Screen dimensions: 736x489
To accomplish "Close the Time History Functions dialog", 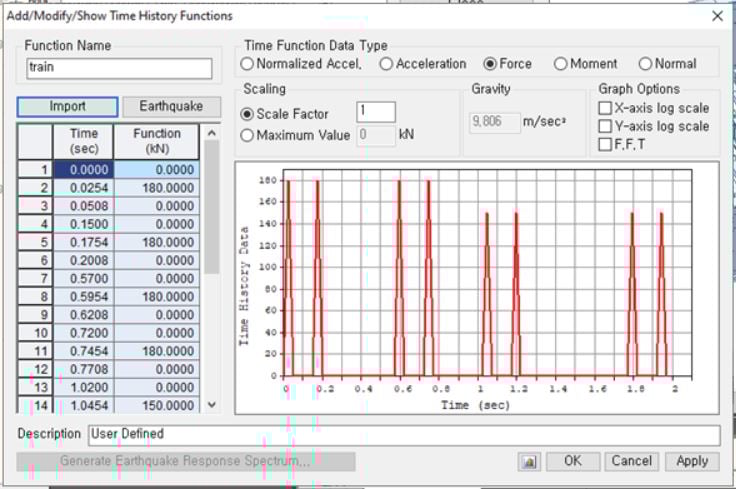I will [x=717, y=16].
